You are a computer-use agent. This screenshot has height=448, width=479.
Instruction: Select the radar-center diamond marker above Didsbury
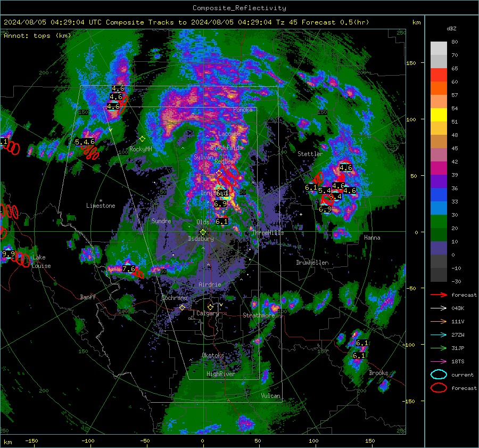[203, 232]
